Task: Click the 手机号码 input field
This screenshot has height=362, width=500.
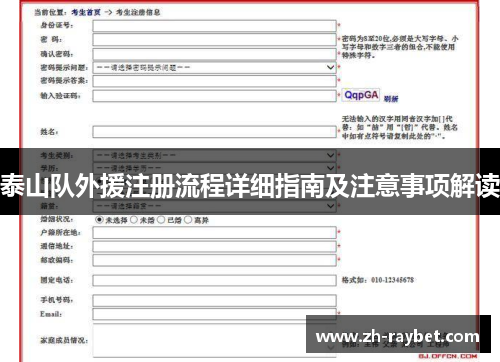Action: tap(214, 300)
